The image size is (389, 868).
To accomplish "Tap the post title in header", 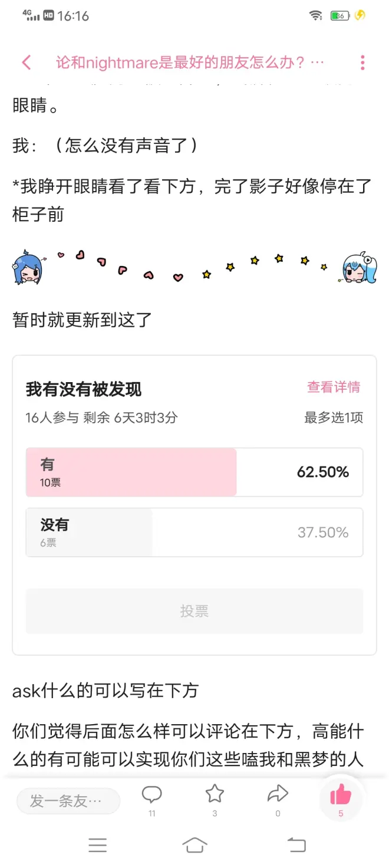I will pyautogui.click(x=190, y=63).
